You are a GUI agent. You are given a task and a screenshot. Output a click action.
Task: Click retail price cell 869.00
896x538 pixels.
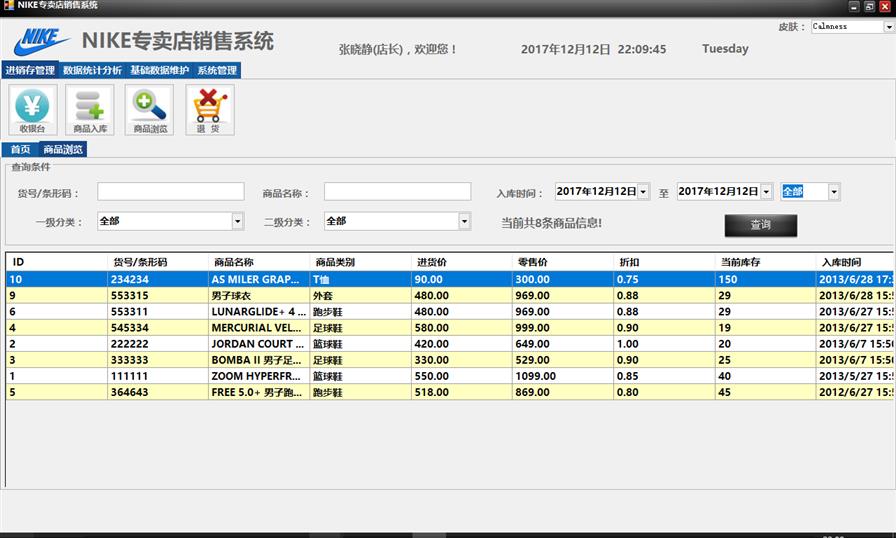(563, 392)
